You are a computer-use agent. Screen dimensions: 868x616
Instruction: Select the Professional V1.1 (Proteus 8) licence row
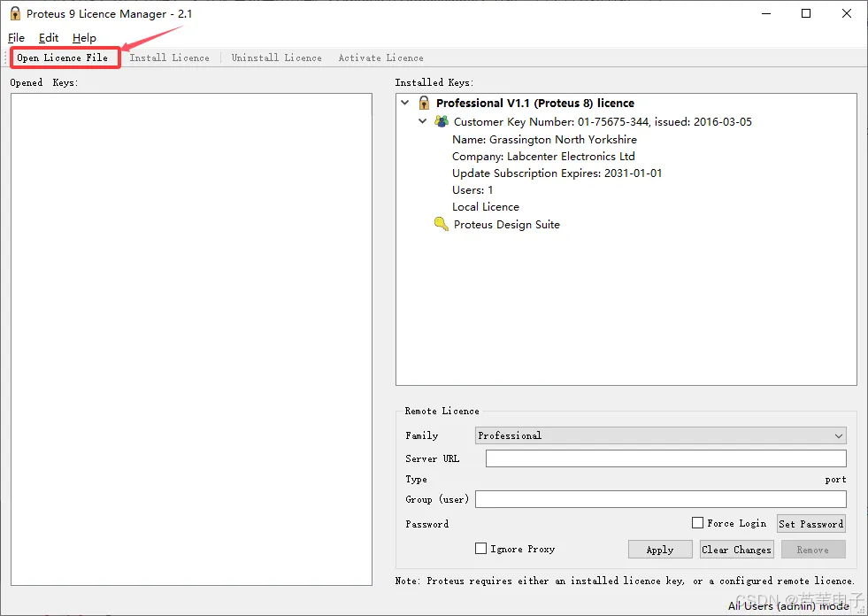pos(534,103)
